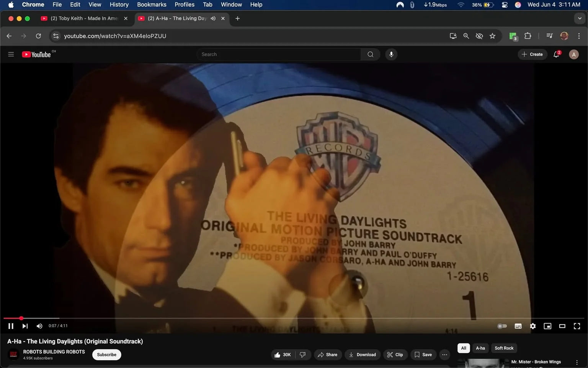This screenshot has width=588, height=368.
Task: Open a new browser tab
Action: click(x=237, y=18)
